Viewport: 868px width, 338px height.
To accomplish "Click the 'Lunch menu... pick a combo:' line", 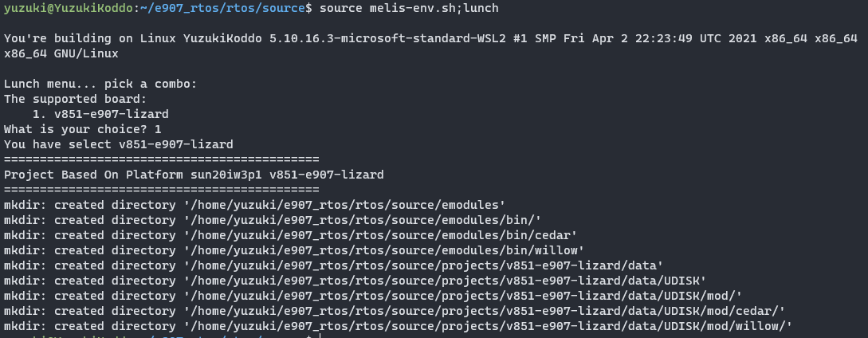I will pyautogui.click(x=100, y=84).
